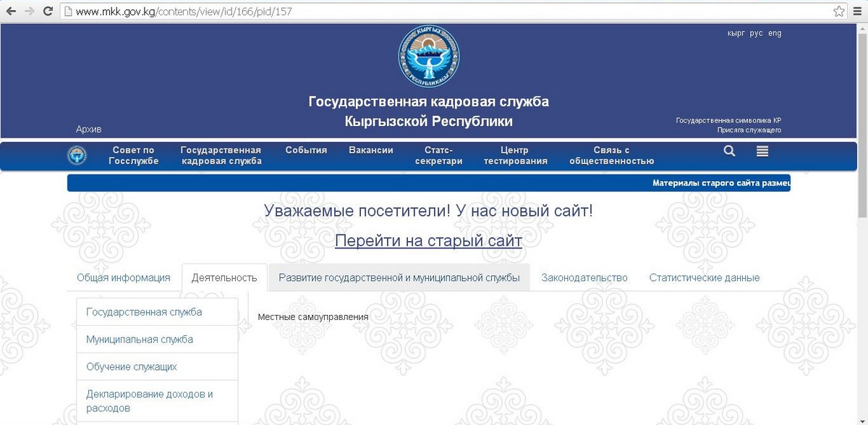
Task: Click the browser forward arrow
Action: coord(29,12)
